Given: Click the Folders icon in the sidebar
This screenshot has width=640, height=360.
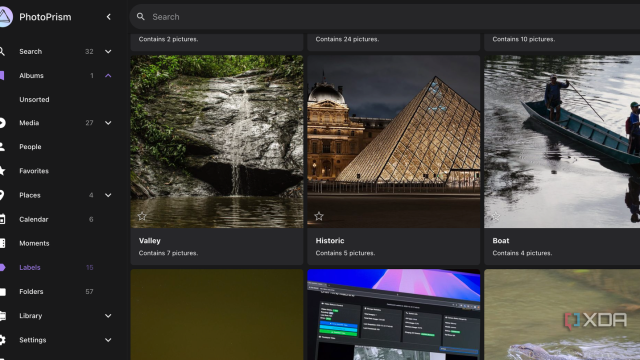Looking at the screenshot, I should (x=2, y=291).
